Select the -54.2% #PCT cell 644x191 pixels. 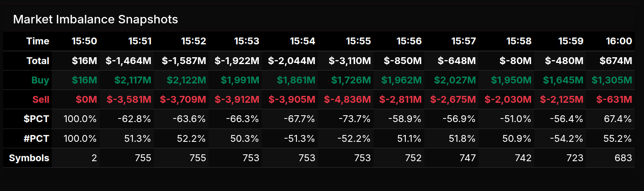[566, 139]
